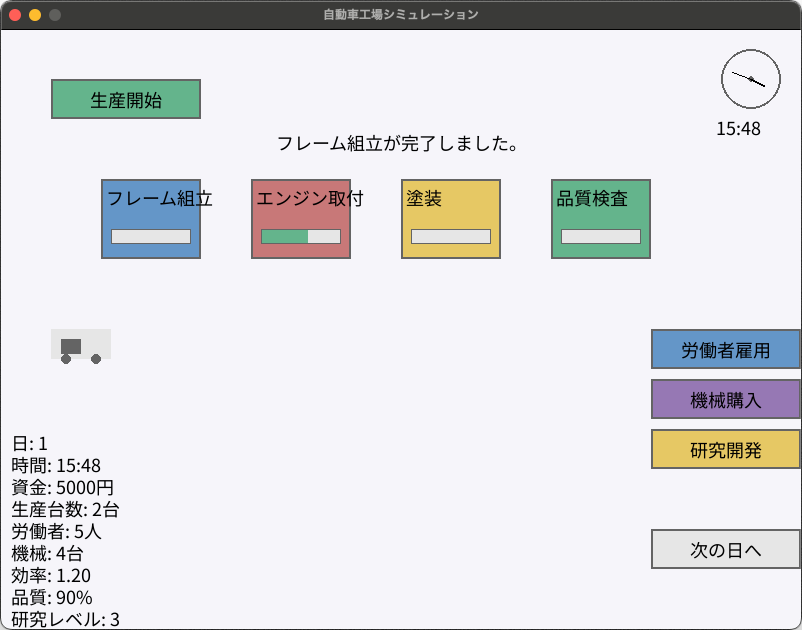Screen dimensions: 802x630
Task: Click the 生産開始 button
Action: 126,99
